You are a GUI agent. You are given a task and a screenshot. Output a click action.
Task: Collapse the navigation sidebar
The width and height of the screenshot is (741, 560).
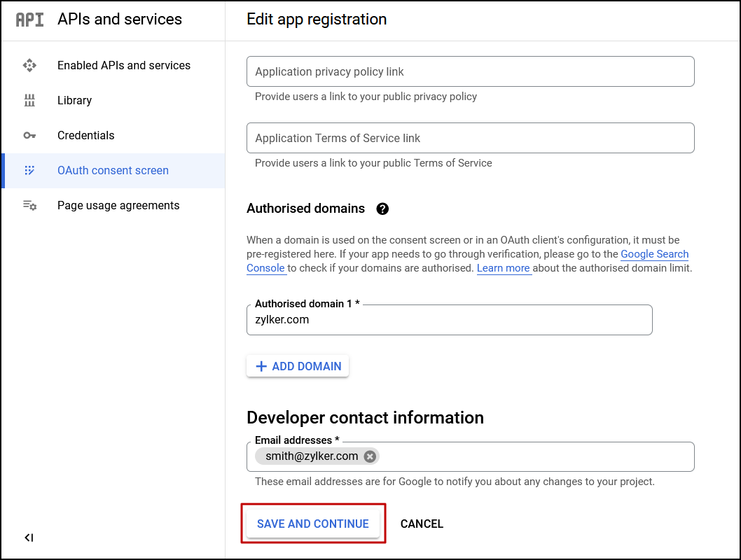(x=28, y=538)
